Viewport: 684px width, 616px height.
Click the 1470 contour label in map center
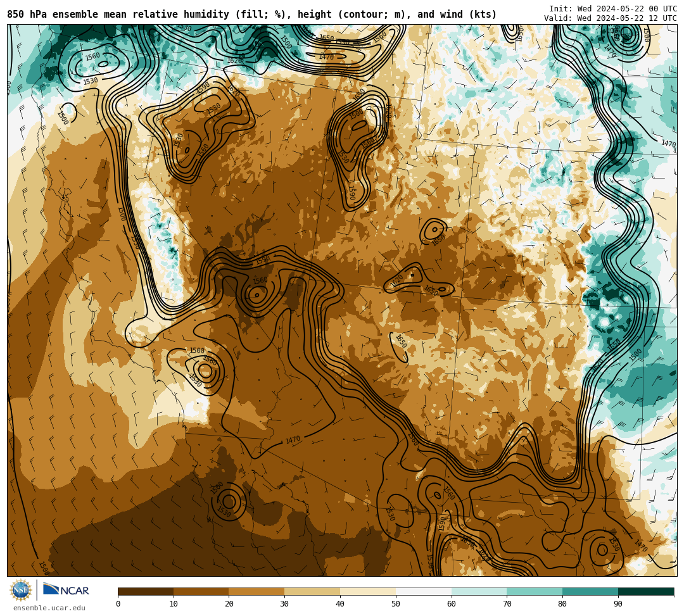click(293, 440)
